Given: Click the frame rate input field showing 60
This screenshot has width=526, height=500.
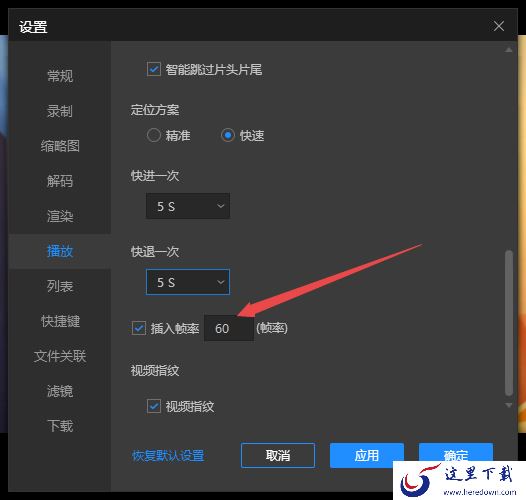Looking at the screenshot, I should click(229, 328).
